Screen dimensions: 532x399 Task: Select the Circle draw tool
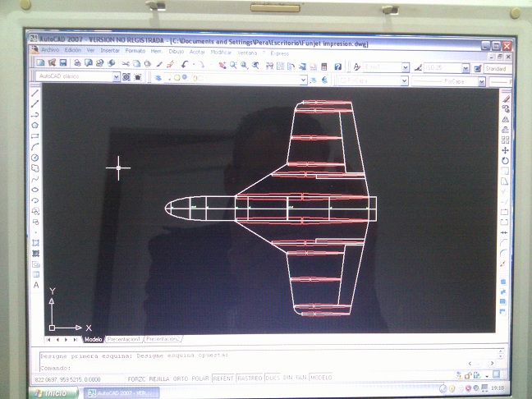coord(34,157)
